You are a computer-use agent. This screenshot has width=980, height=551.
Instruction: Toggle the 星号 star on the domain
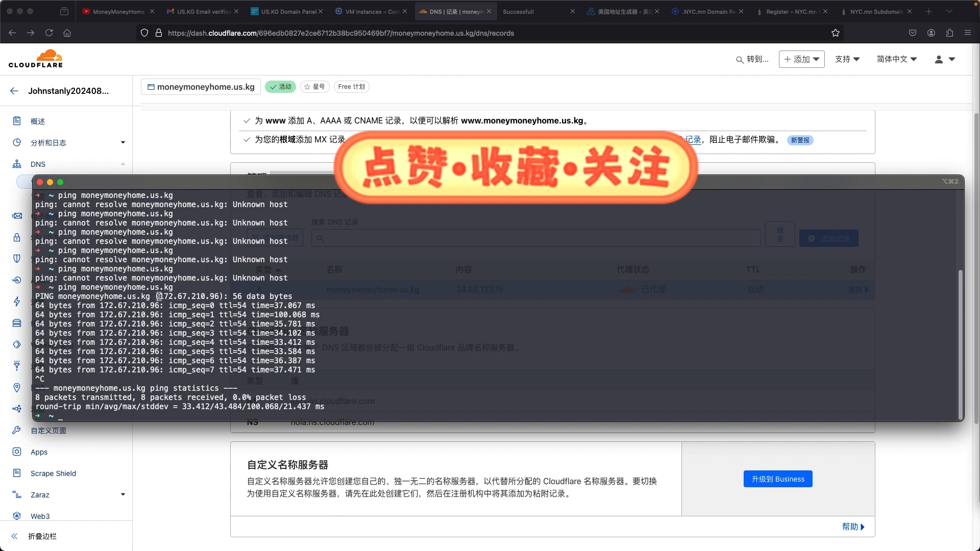pos(315,87)
